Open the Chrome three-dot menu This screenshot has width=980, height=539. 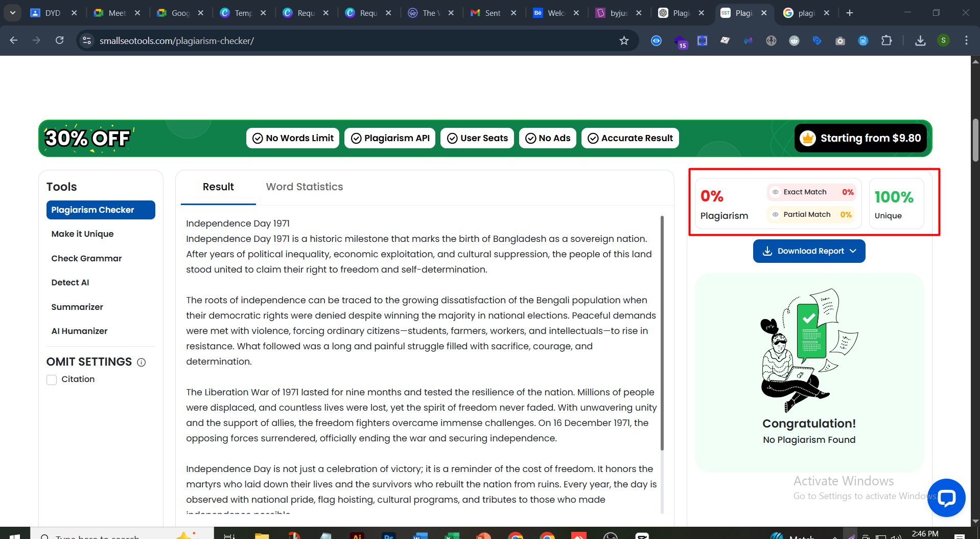pos(966,40)
